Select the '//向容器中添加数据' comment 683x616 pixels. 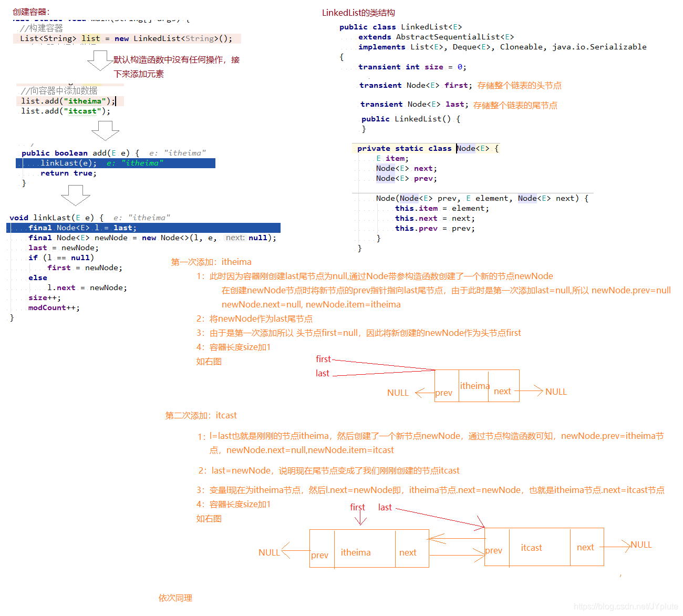(x=59, y=90)
